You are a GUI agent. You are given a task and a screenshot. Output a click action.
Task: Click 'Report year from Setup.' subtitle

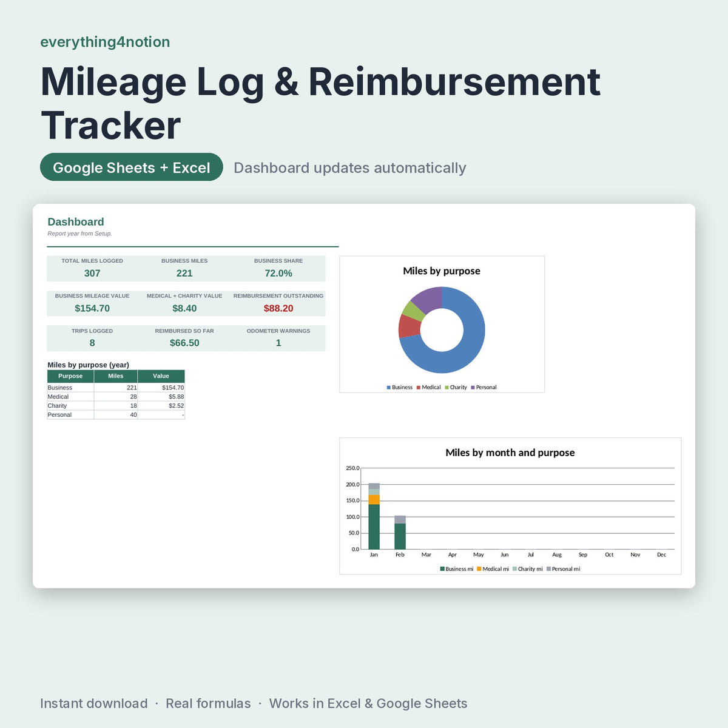80,234
